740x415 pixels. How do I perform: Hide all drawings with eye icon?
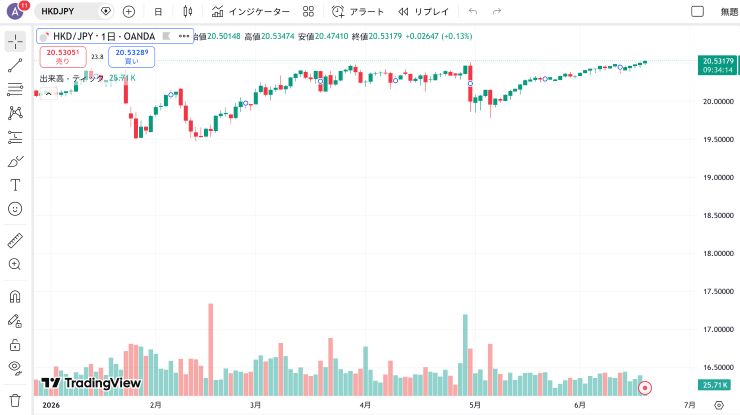pos(15,368)
